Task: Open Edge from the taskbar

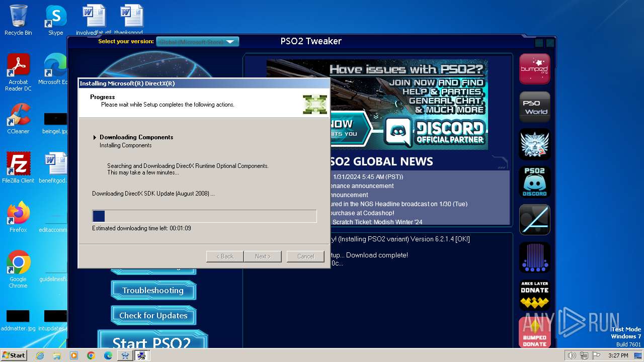Action: point(108,355)
